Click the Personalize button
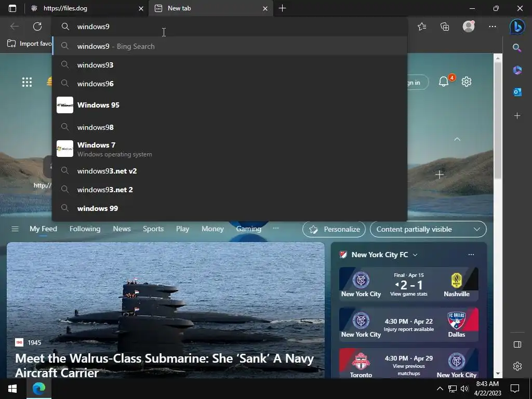Image resolution: width=532 pixels, height=399 pixels. pyautogui.click(x=334, y=229)
